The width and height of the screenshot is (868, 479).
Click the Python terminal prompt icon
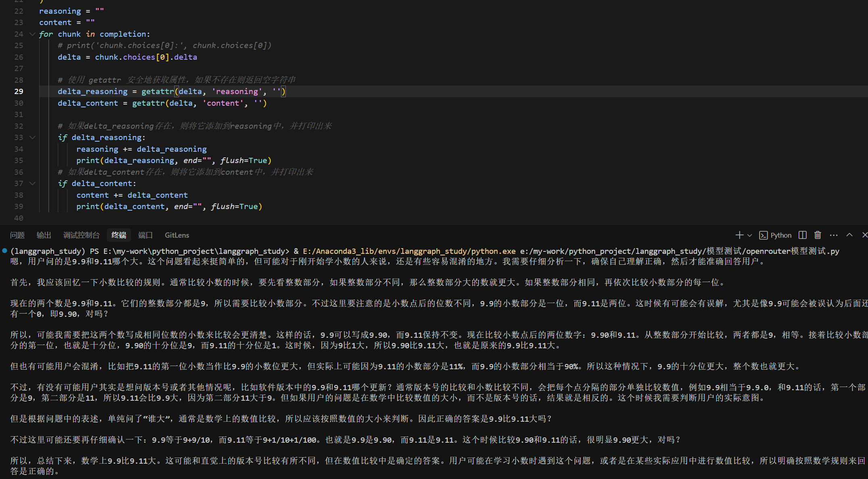pyautogui.click(x=763, y=235)
